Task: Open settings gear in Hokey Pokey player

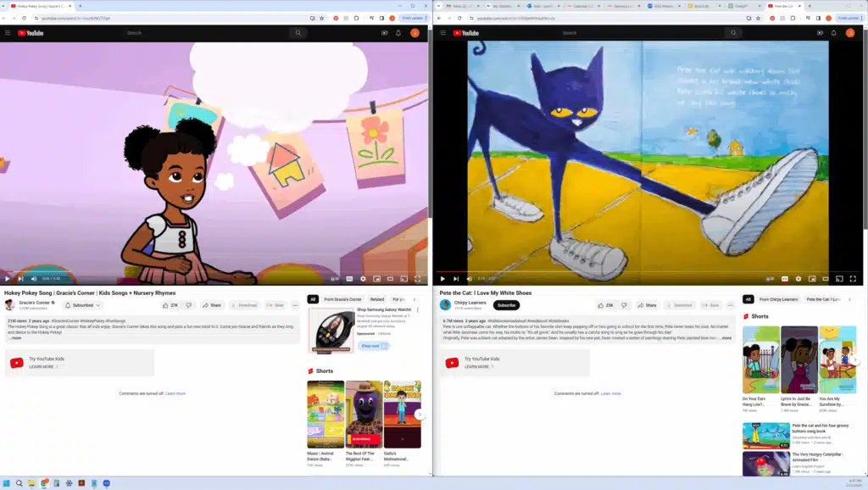Action: coord(363,278)
